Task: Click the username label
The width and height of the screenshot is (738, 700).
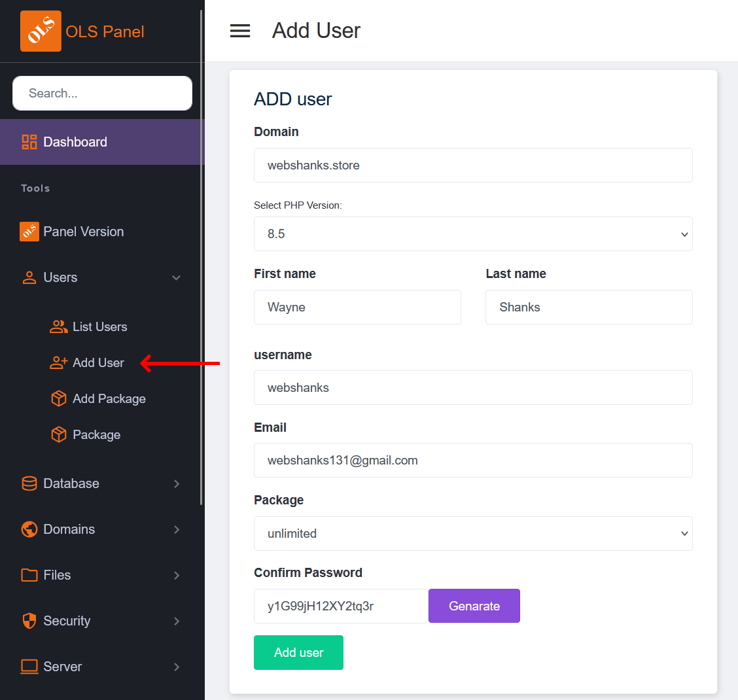Action: [283, 355]
